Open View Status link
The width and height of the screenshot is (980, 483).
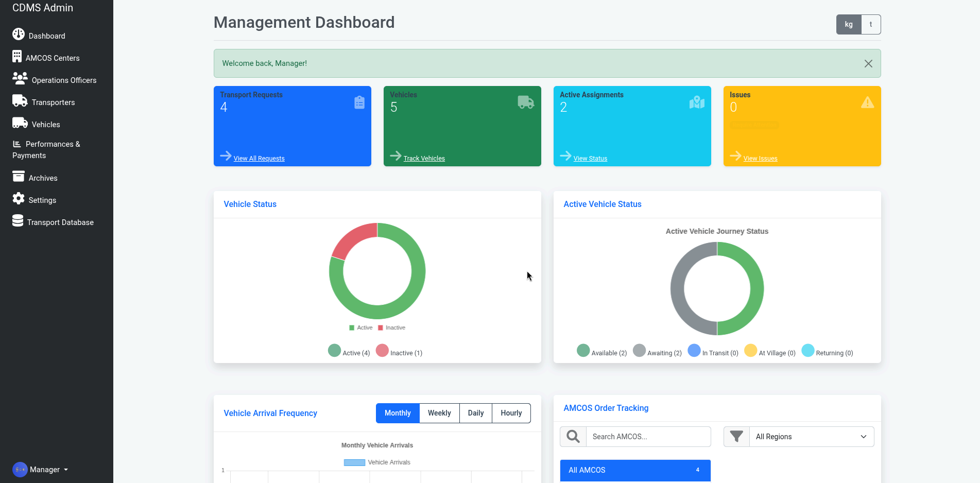click(590, 159)
